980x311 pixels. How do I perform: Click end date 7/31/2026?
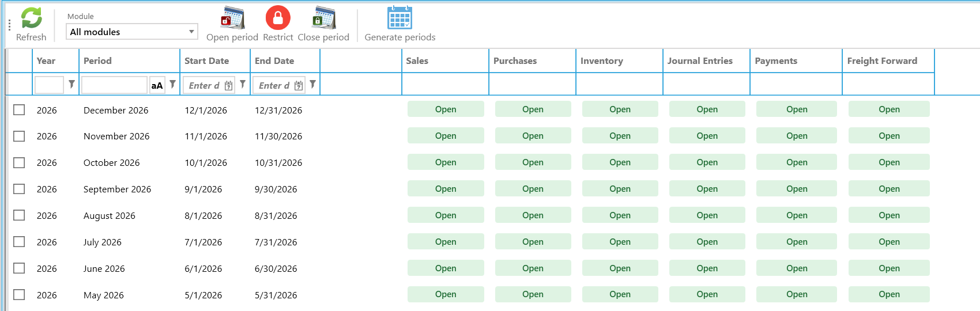click(x=276, y=242)
